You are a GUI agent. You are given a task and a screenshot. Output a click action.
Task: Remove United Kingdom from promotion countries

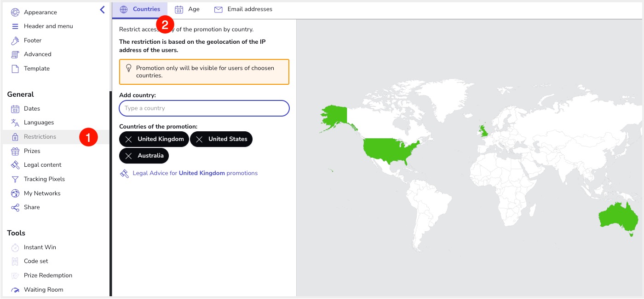(x=129, y=139)
